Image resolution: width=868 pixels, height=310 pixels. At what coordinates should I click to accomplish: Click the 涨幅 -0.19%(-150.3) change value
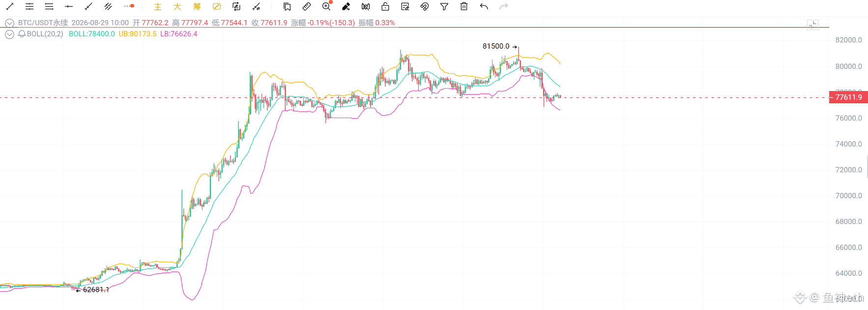tap(323, 23)
